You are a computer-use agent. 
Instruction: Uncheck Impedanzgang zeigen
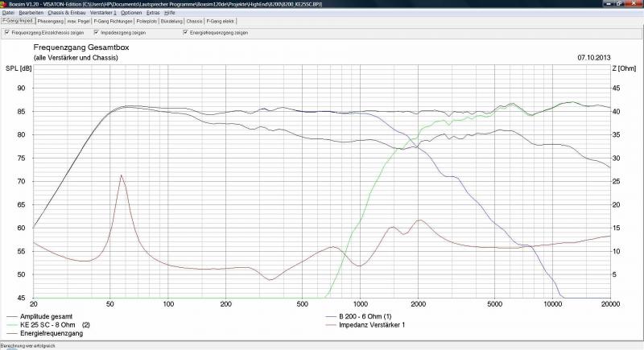(x=97, y=33)
